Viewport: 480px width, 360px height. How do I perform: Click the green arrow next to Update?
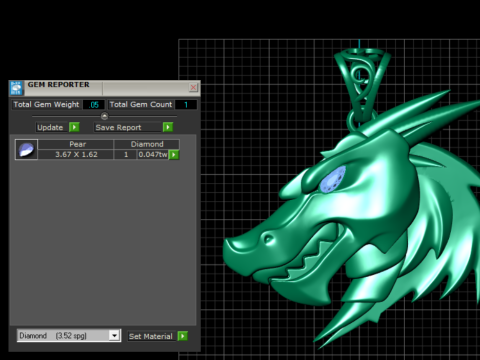[x=74, y=127]
